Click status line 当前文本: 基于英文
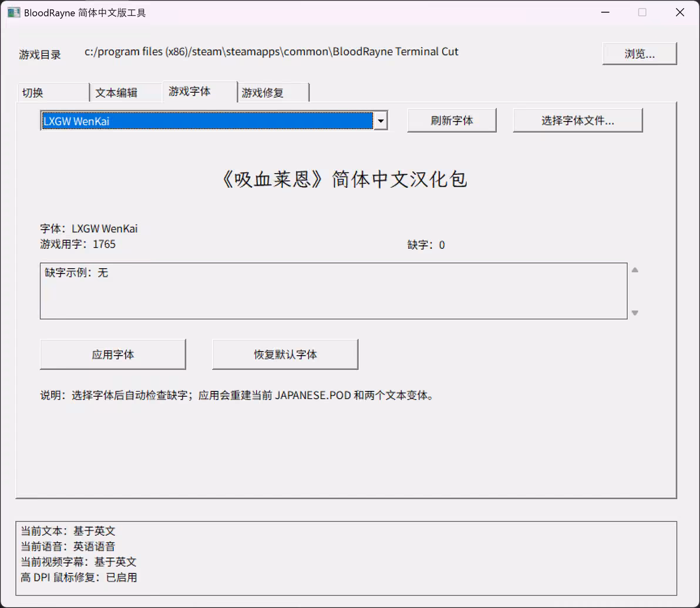Image resolution: width=700 pixels, height=608 pixels. click(x=68, y=531)
